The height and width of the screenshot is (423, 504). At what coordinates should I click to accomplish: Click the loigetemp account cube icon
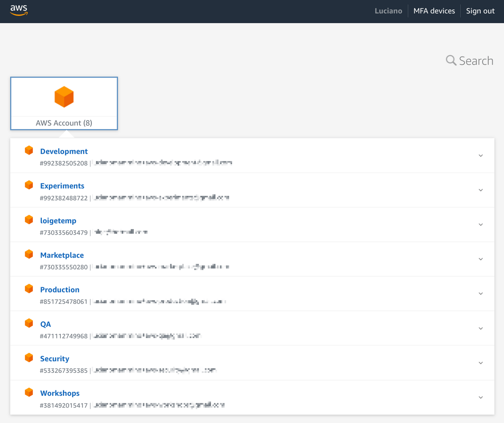pos(29,220)
